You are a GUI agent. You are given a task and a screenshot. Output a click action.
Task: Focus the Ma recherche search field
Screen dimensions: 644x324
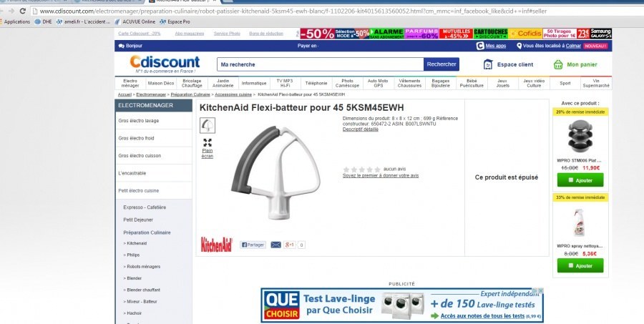321,64
